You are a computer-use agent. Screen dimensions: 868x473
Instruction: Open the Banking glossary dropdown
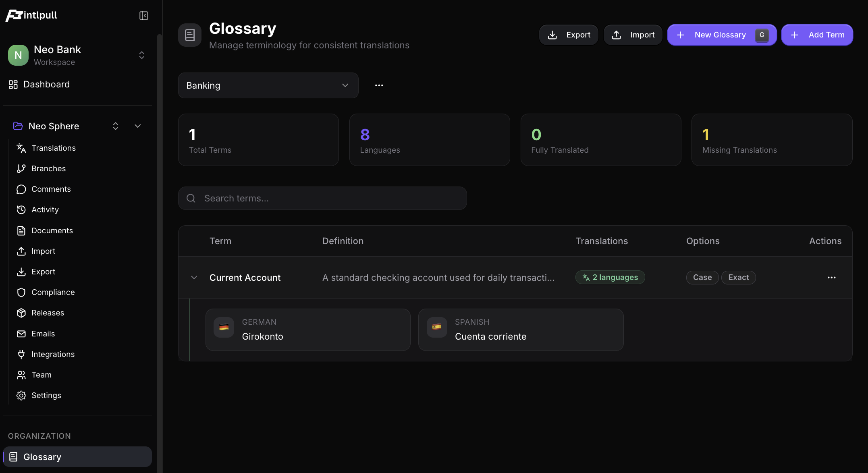tap(268, 85)
